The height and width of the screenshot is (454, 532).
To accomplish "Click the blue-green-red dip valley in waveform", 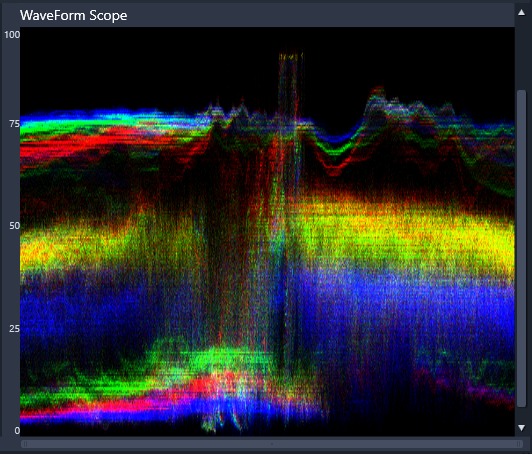I will click(335, 154).
